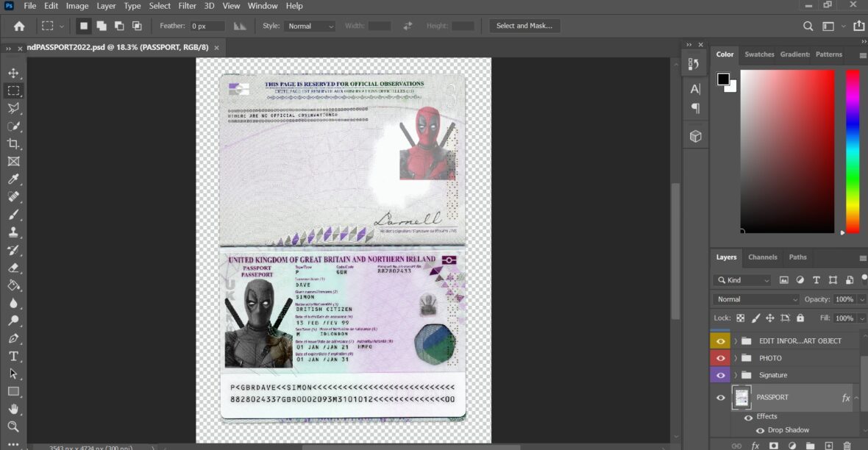Create a new layer with plus icon

(x=829, y=446)
